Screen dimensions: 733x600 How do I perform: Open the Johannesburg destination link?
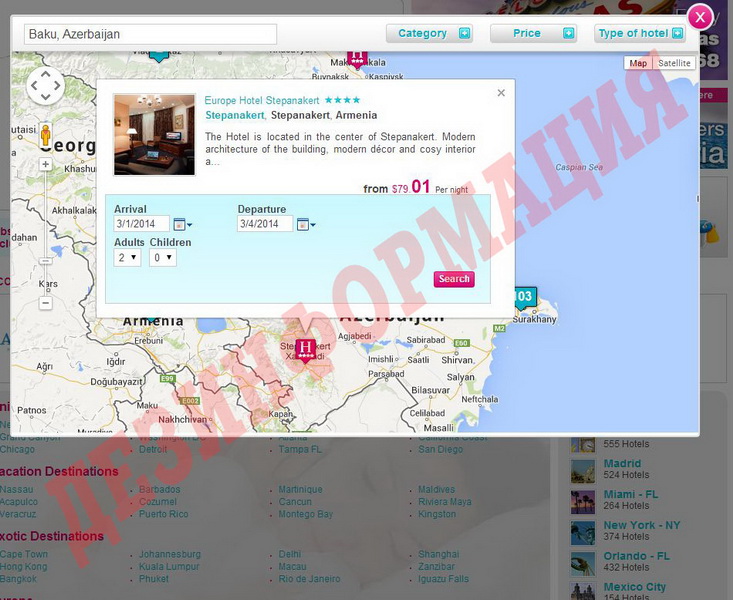(170, 554)
